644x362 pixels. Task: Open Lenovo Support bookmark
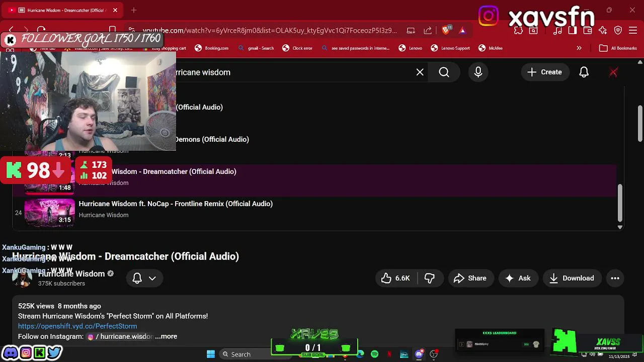[450, 48]
